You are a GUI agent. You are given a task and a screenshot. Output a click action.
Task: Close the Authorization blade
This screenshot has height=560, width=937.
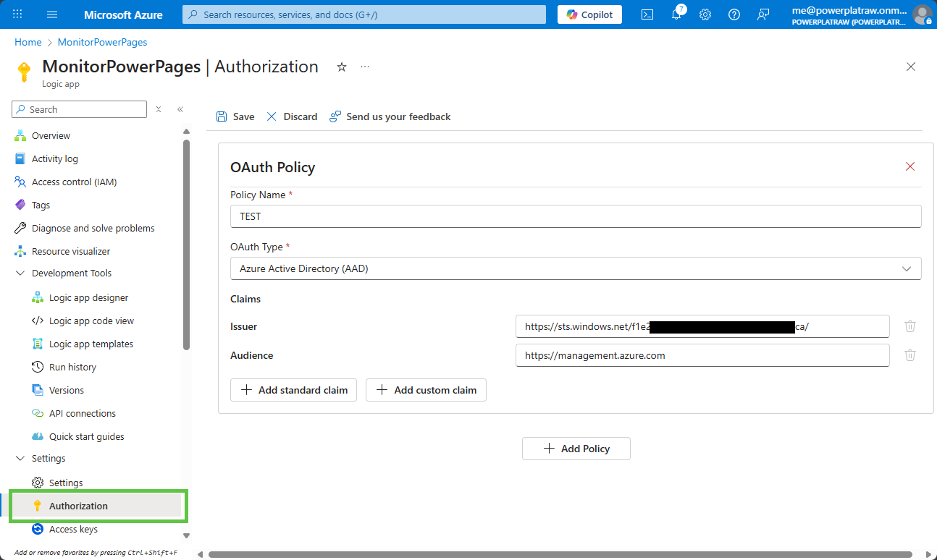[911, 67]
